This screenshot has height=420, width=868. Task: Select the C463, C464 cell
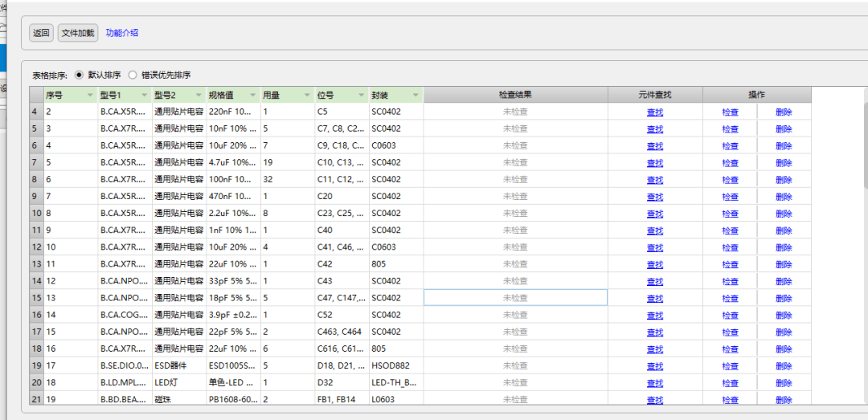pos(342,332)
